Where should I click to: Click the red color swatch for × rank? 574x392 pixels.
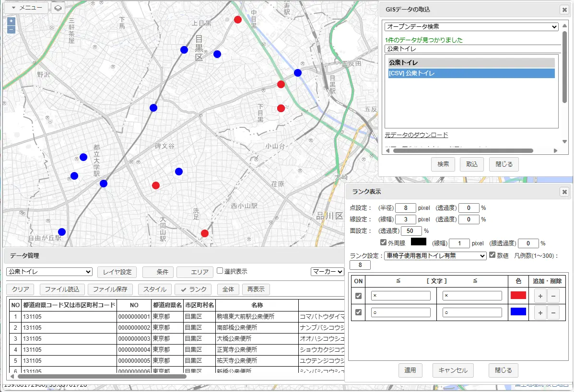coord(518,296)
